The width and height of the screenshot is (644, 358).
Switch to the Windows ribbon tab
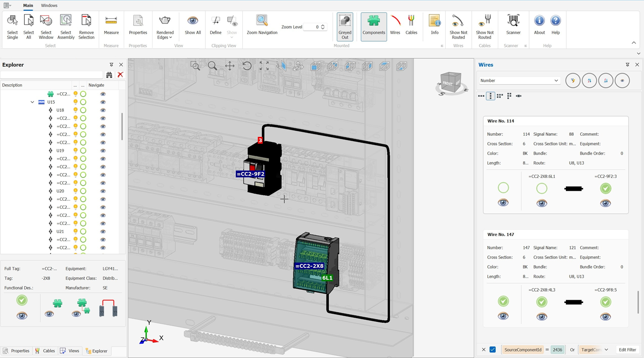tap(49, 5)
